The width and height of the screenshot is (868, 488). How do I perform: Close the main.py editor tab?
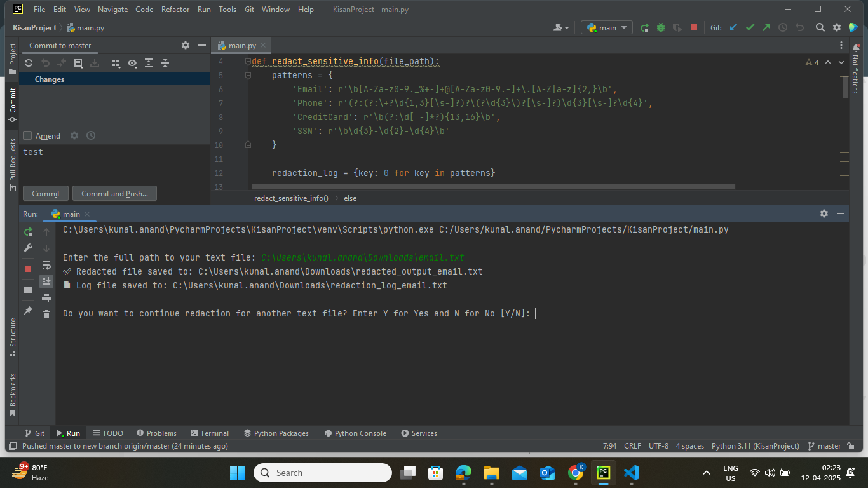pyautogui.click(x=263, y=46)
